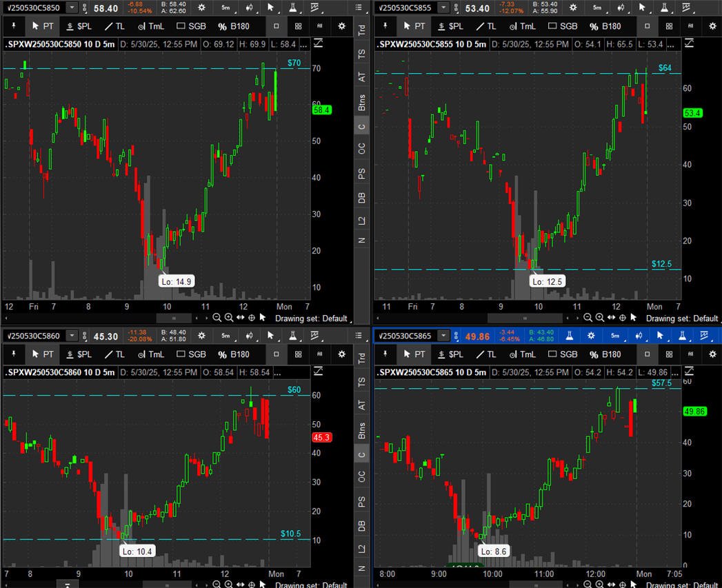The height and width of the screenshot is (588, 722).
Task: Select the TmL time level tool in C5865 panel
Action: click(523, 354)
